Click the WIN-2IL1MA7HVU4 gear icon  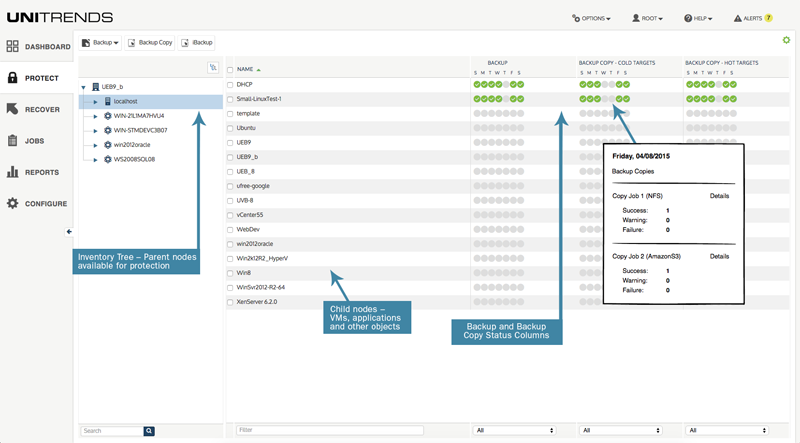[x=108, y=116]
